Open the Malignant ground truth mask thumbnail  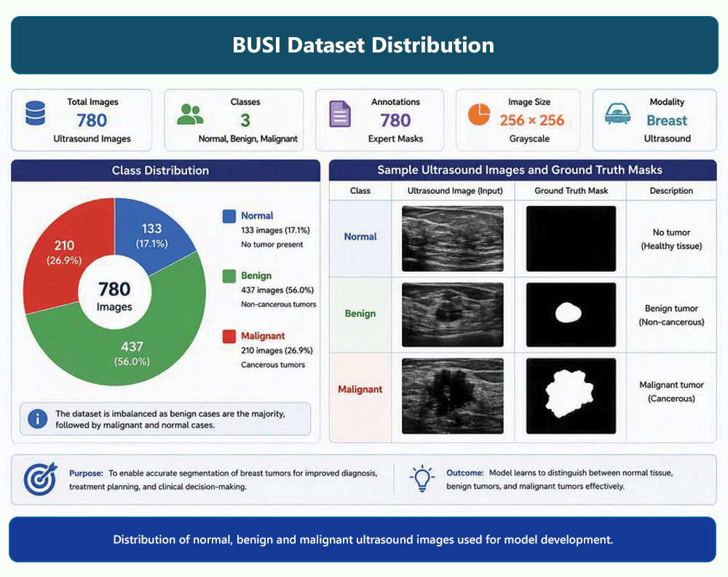tap(571, 396)
